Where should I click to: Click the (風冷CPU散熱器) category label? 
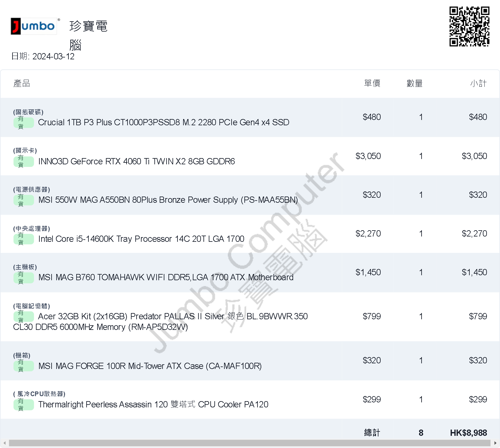pyautogui.click(x=39, y=394)
